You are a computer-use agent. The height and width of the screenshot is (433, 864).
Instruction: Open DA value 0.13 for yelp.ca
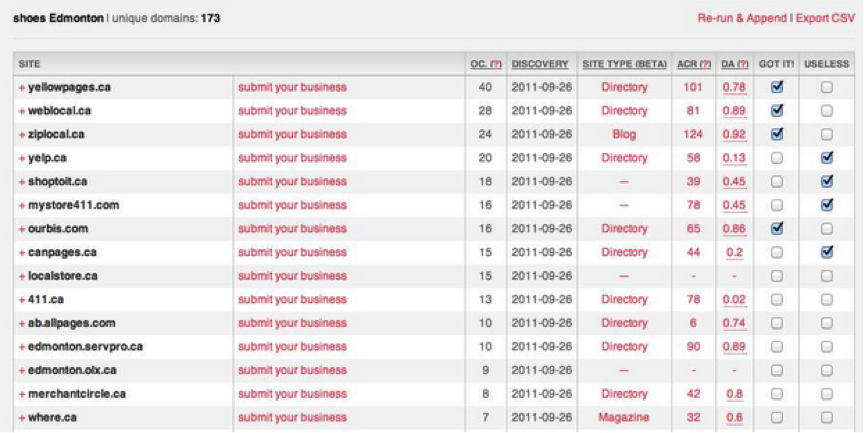click(x=735, y=159)
